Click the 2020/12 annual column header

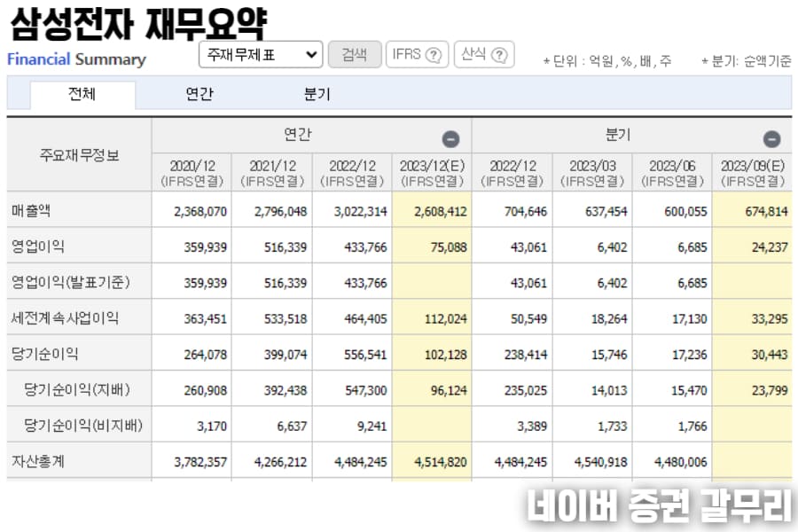pyautogui.click(x=192, y=173)
